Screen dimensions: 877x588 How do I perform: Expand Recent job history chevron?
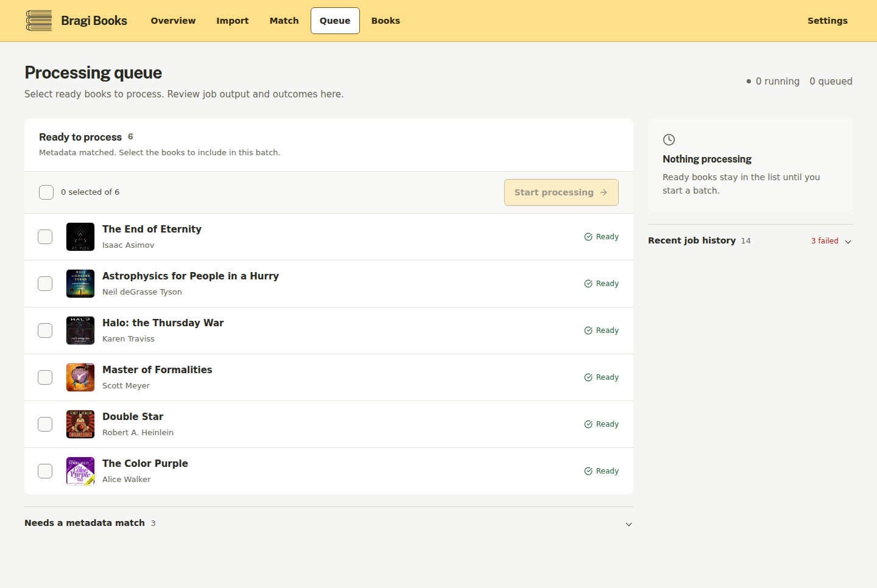pyautogui.click(x=848, y=242)
